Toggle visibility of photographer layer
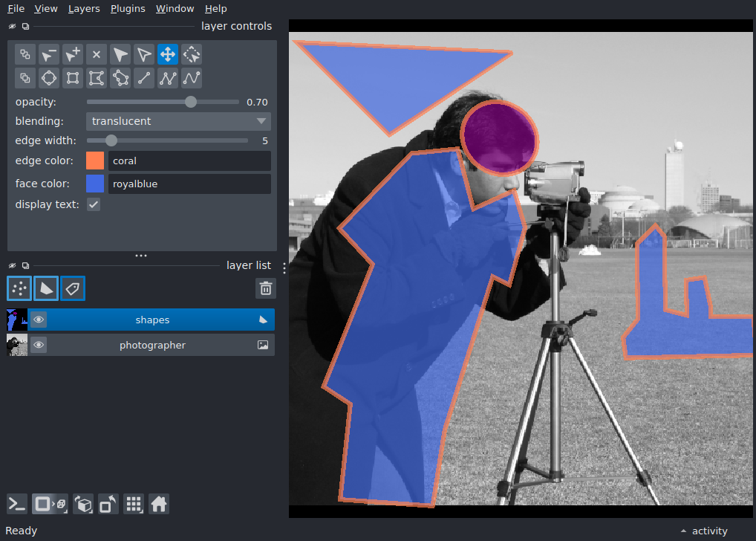Image resolution: width=756 pixels, height=541 pixels. pos(39,345)
